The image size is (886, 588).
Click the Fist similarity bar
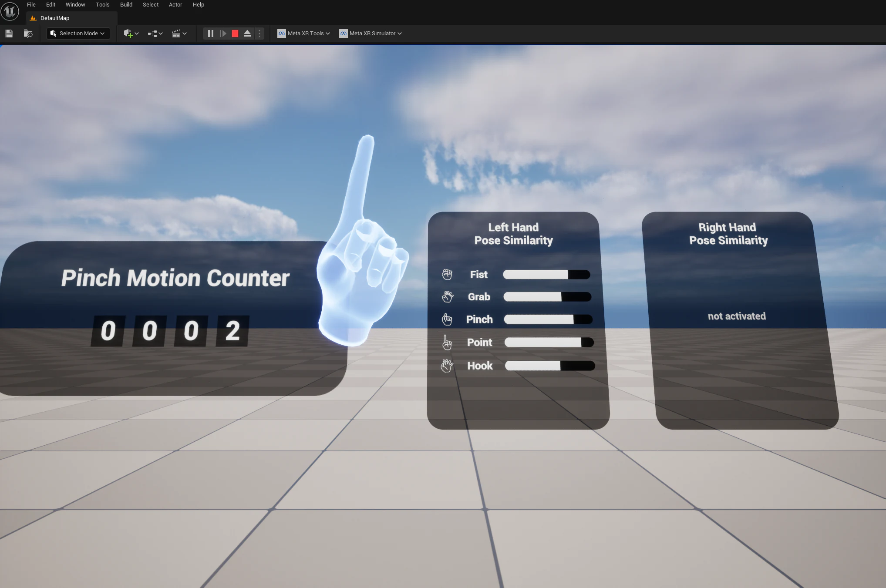click(546, 275)
